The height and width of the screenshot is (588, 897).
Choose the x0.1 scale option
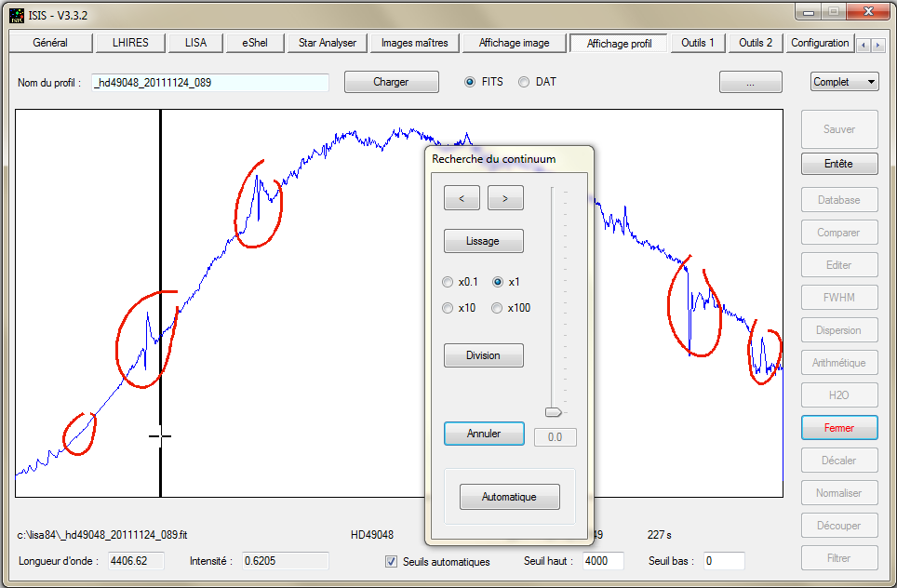click(x=448, y=282)
